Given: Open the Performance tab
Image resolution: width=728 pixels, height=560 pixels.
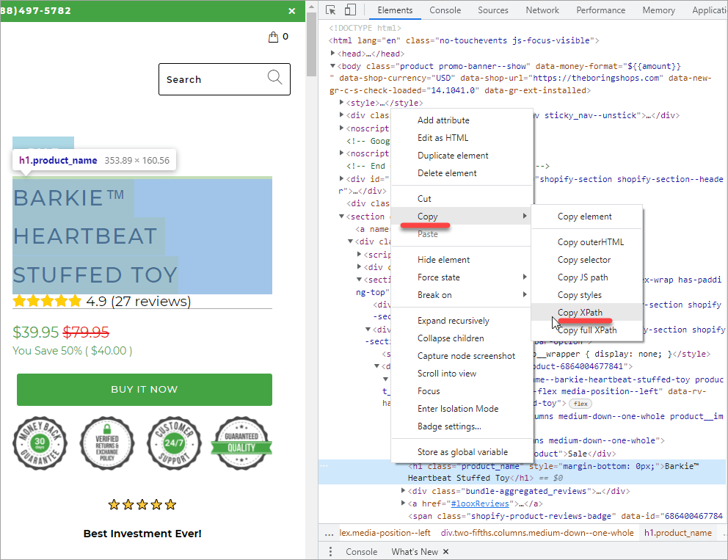Looking at the screenshot, I should click(x=601, y=10).
